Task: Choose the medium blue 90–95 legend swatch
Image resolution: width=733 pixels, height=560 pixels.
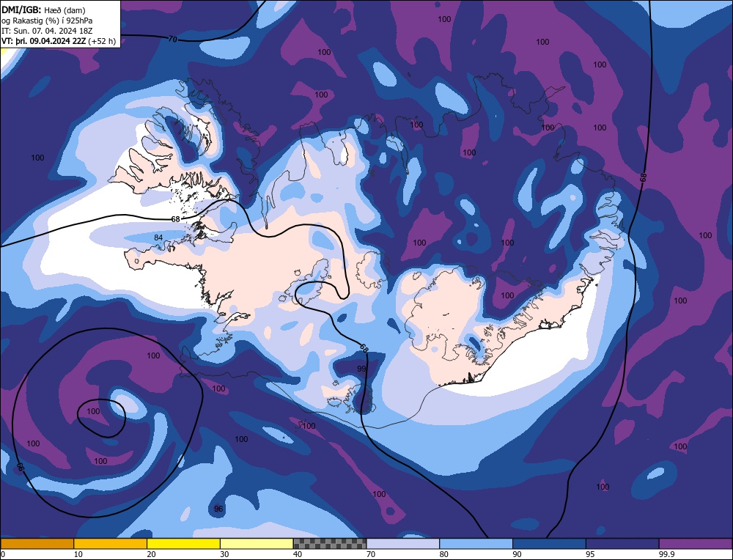Action: pos(549,544)
